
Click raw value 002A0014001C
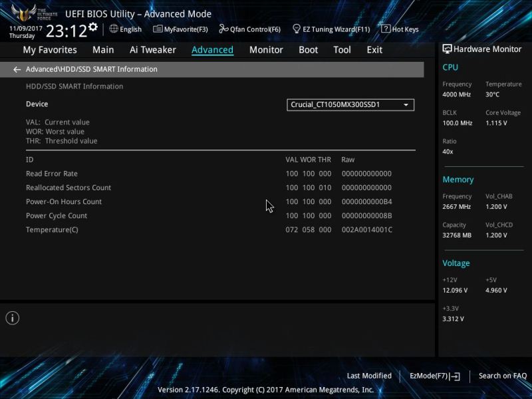pos(367,229)
